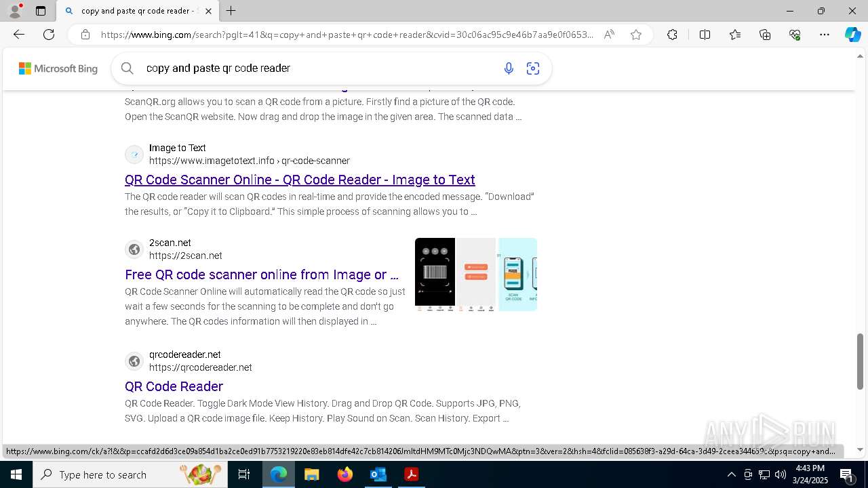The image size is (868, 488).
Task: Click the Microsoft Edge taskbar icon
Action: point(278,474)
